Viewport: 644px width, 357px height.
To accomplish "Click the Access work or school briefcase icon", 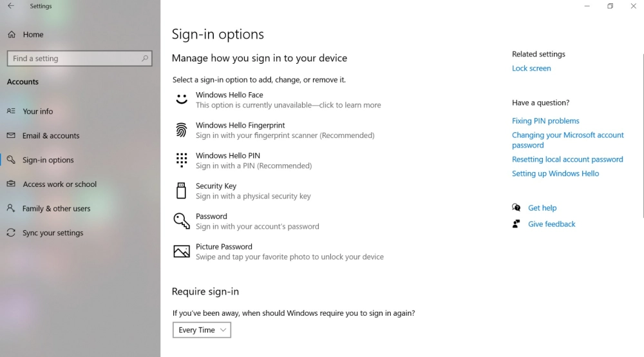I will pos(11,184).
